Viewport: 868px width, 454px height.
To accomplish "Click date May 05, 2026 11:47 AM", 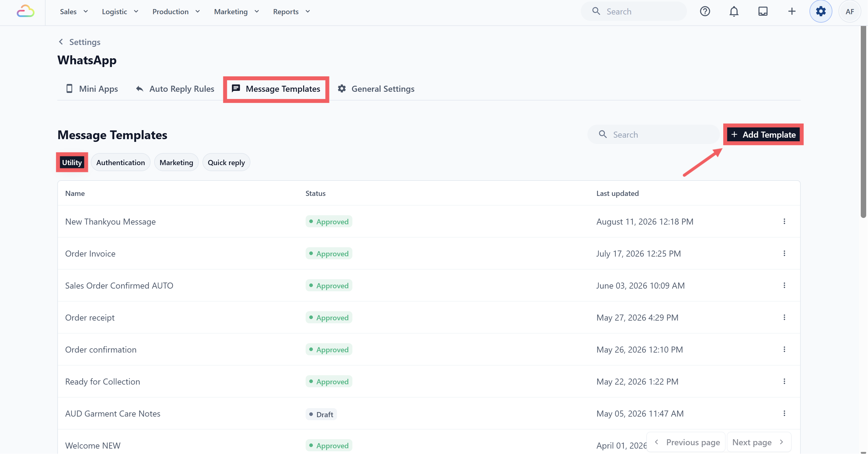I will pyautogui.click(x=640, y=414).
